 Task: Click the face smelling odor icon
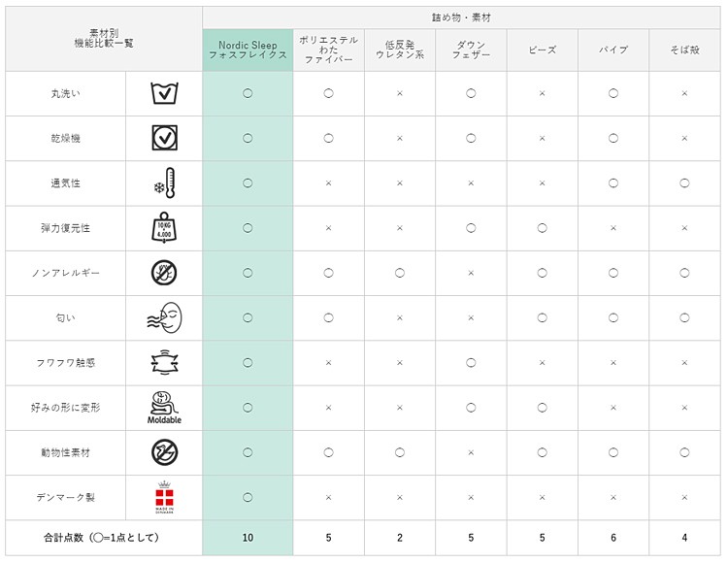pos(164,317)
